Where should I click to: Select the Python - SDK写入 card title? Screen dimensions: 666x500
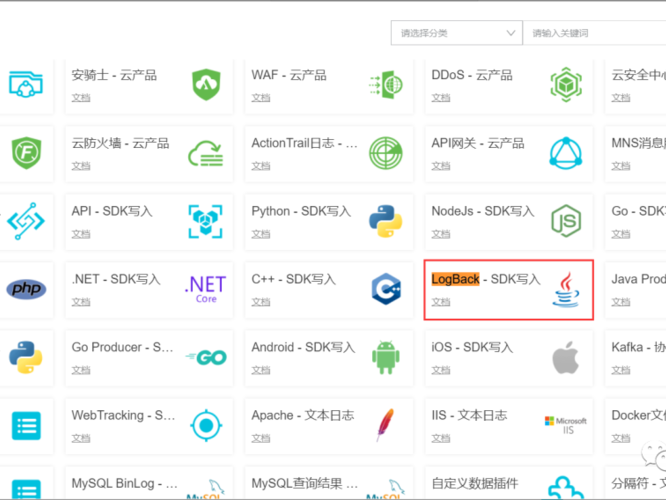pyautogui.click(x=301, y=211)
